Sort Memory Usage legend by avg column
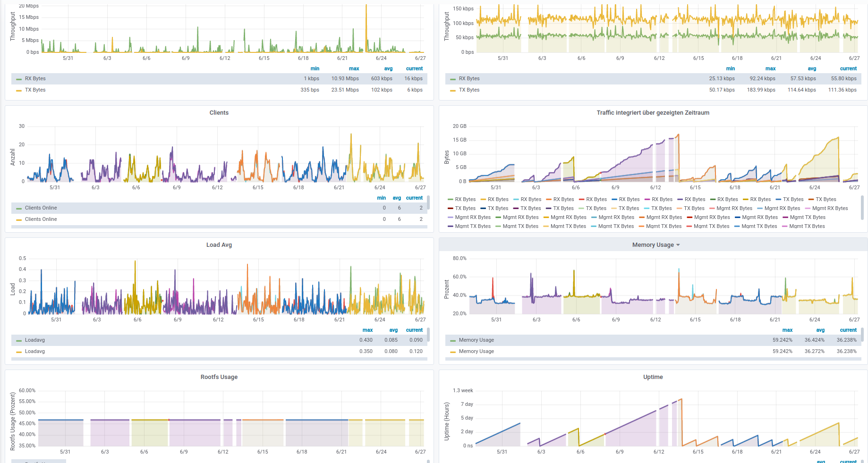Image resolution: width=868 pixels, height=463 pixels. (x=820, y=330)
